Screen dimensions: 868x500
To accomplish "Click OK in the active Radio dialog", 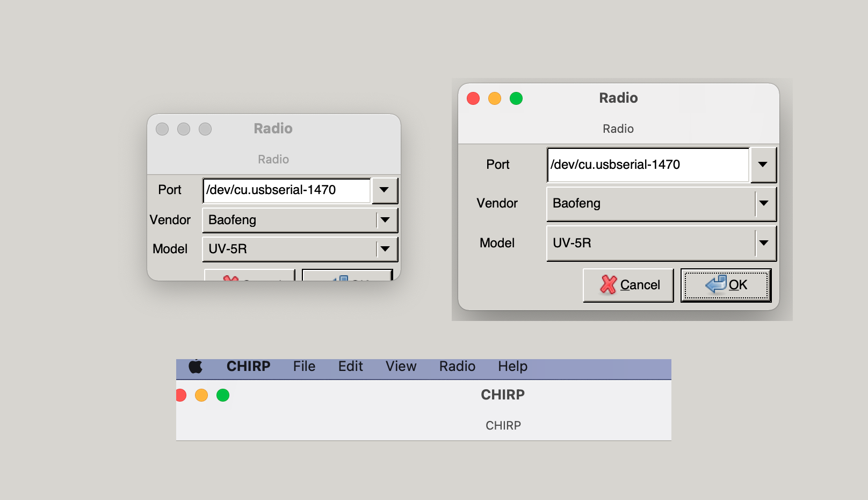I will pyautogui.click(x=726, y=285).
